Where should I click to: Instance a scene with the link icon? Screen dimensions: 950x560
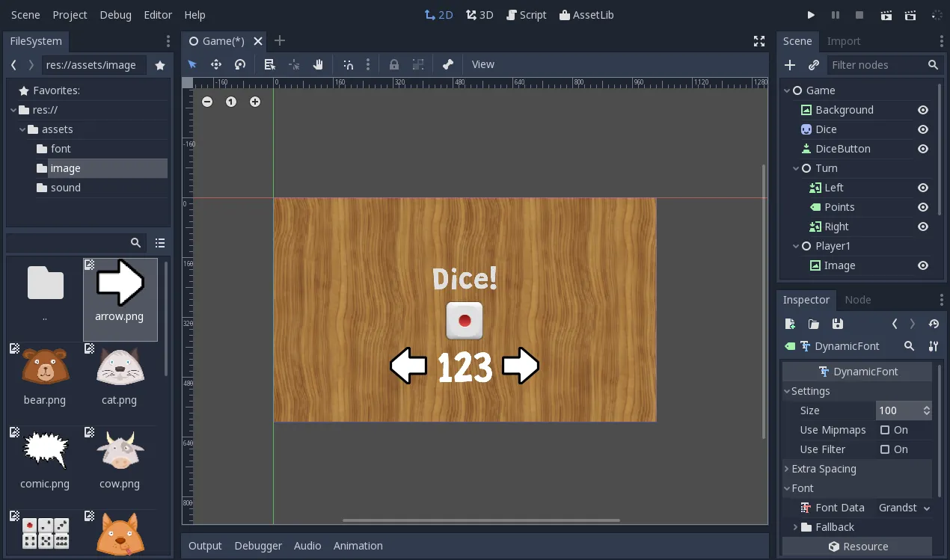[x=814, y=65]
